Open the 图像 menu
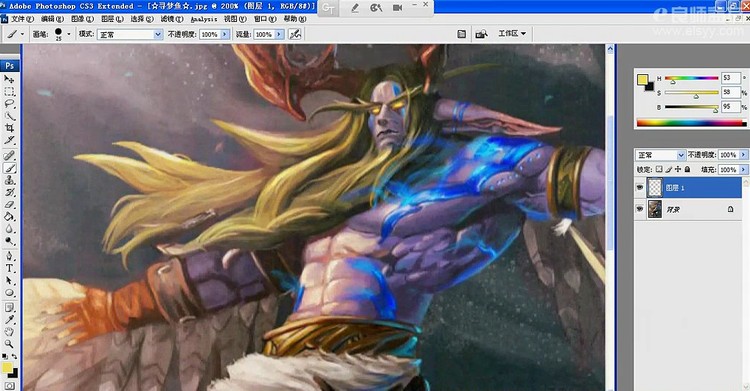 pos(82,19)
